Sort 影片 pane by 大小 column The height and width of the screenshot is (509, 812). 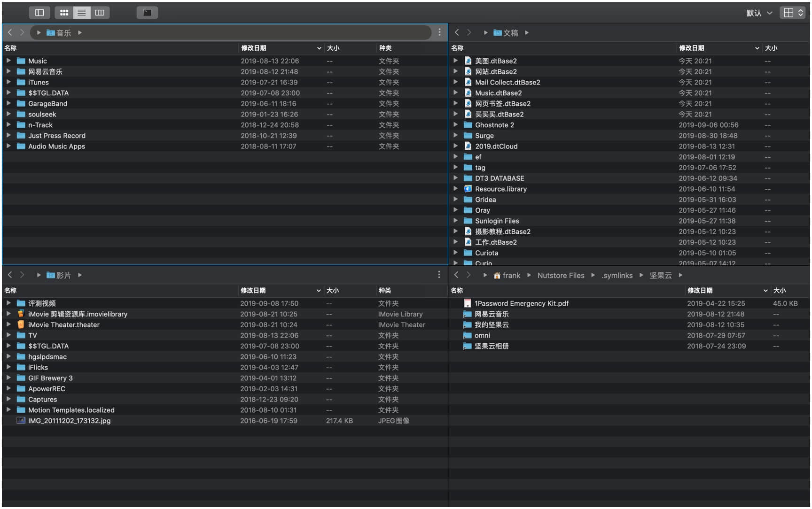tap(349, 290)
